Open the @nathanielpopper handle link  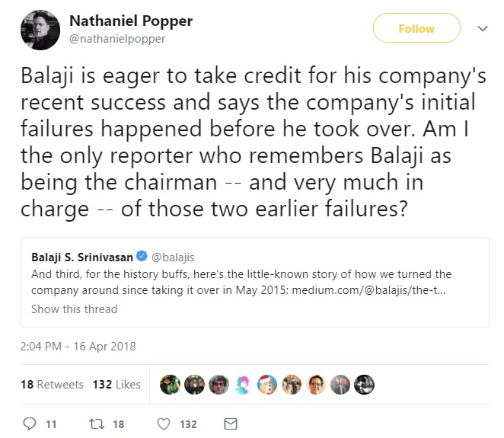[x=117, y=39]
